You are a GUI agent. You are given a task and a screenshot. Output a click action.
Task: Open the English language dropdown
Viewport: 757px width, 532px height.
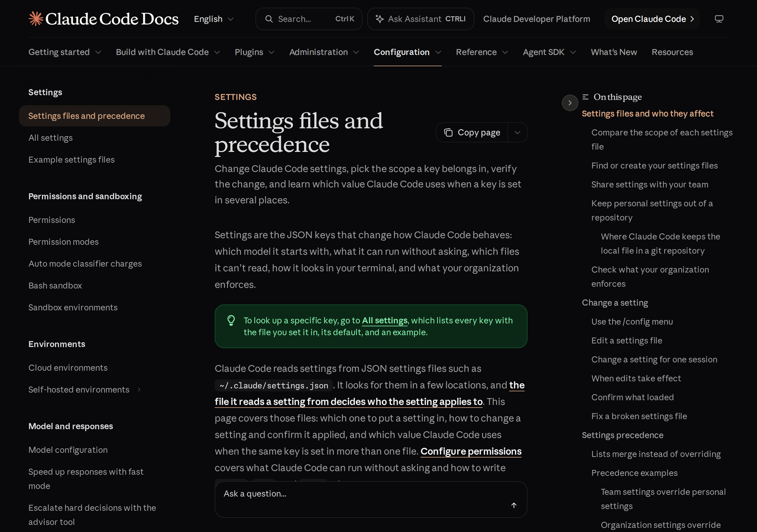coord(214,19)
